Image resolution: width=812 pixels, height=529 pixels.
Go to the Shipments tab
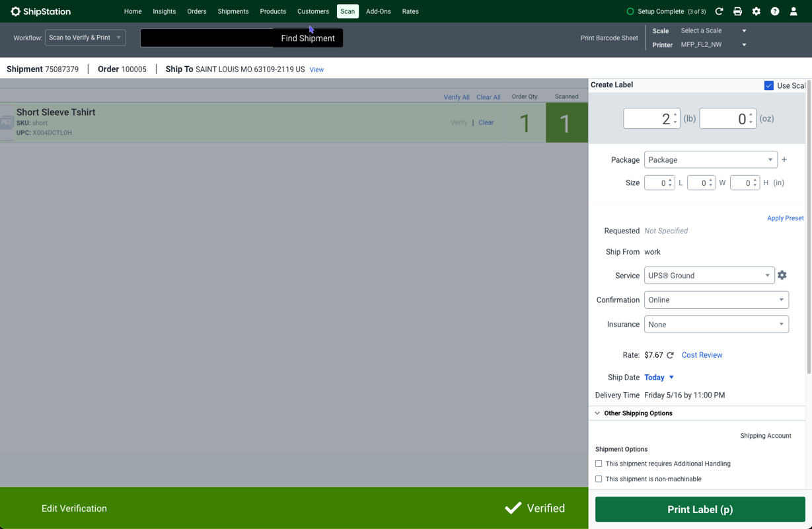233,11
